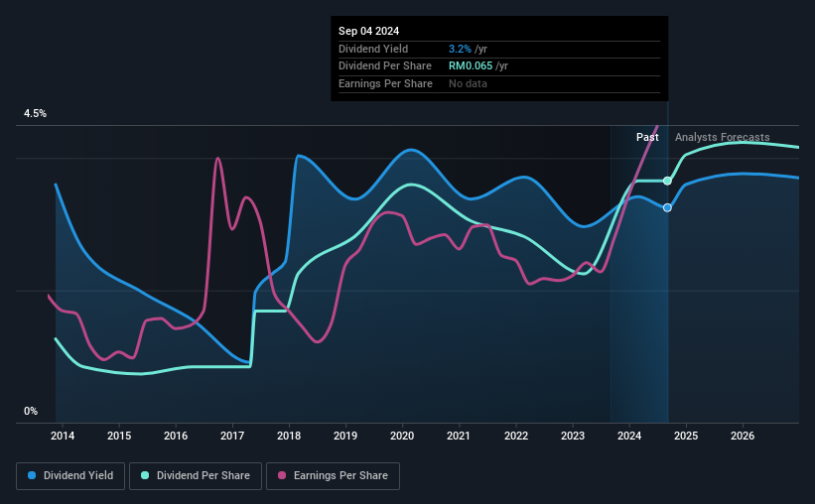The height and width of the screenshot is (504, 815).
Task: Toggle the Dividend Per Share legend button
Action: click(196, 476)
